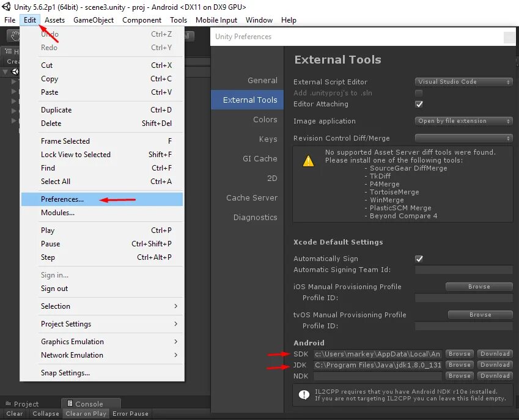This screenshot has height=420, width=519.
Task: Choose Duplicate from Edit menu
Action: (x=102, y=110)
